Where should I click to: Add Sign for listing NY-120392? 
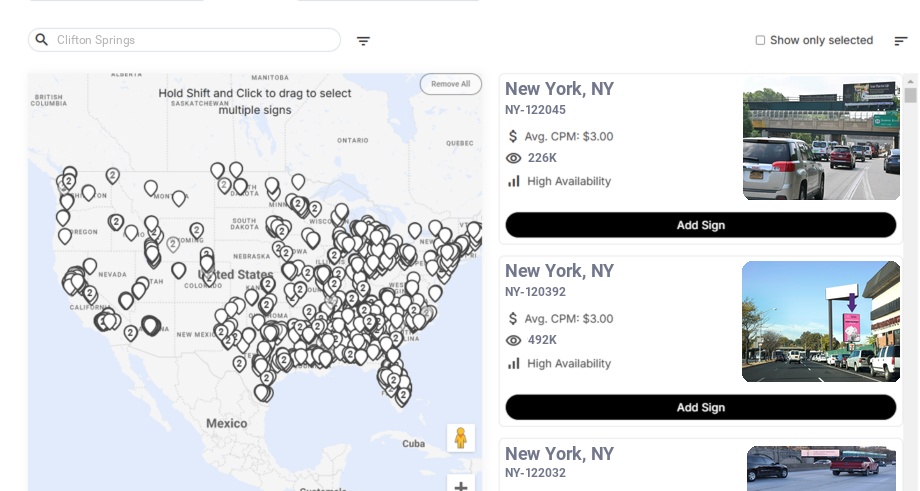pos(700,407)
